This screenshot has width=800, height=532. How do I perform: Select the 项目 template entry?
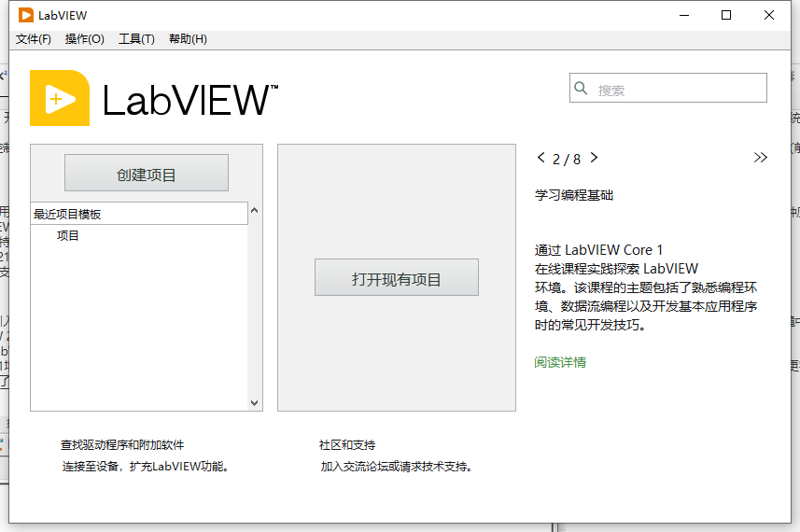pyautogui.click(x=68, y=235)
